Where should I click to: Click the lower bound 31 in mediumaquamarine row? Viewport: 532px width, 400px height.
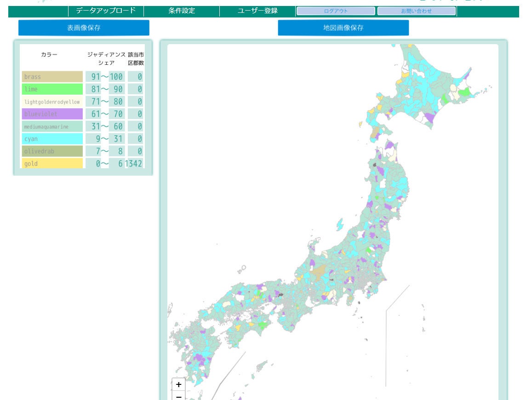click(x=96, y=126)
